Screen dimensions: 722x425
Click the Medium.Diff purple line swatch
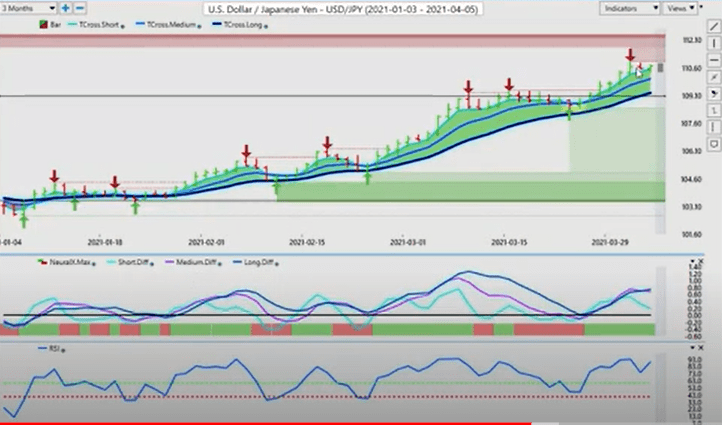pos(169,262)
